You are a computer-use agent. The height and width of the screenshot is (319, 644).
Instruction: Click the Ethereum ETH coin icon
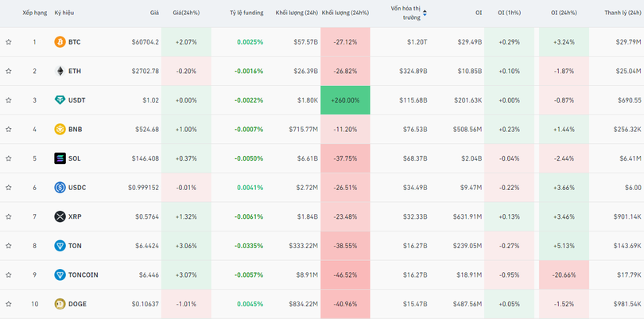click(60, 71)
